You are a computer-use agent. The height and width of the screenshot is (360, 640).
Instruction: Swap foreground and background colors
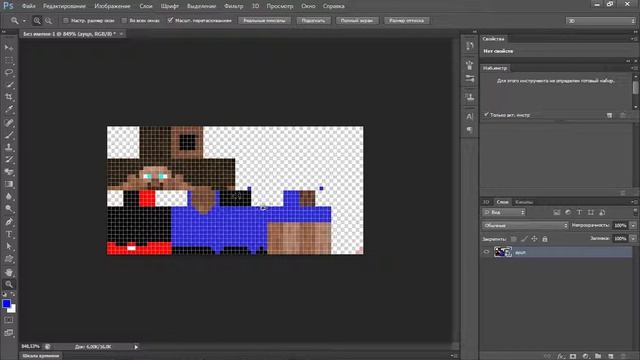click(13, 294)
